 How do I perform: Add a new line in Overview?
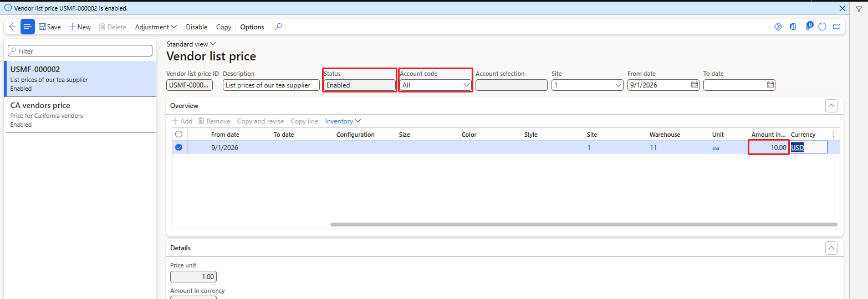182,121
